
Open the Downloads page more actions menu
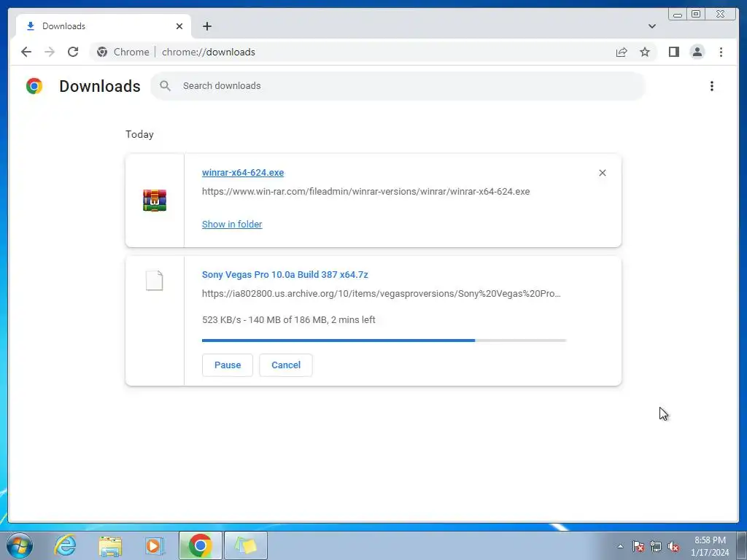tap(712, 86)
